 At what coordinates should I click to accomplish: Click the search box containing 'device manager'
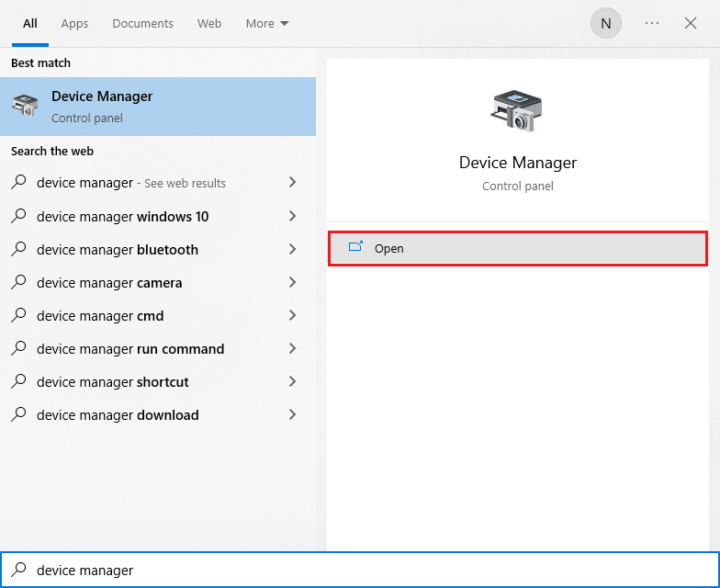coord(360,570)
